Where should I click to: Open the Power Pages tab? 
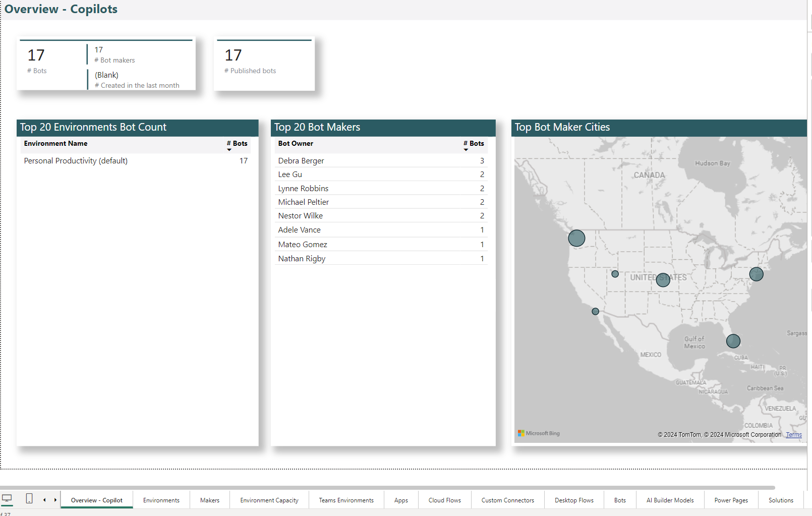coord(731,500)
